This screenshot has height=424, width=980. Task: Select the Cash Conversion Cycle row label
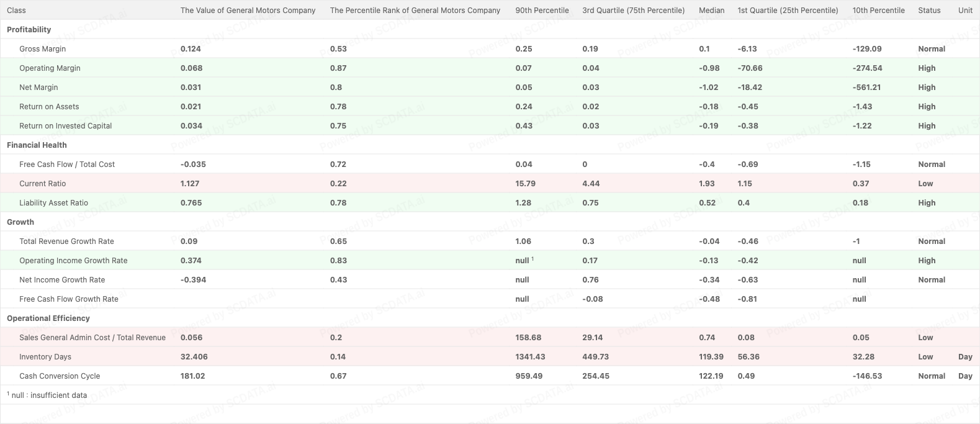click(60, 376)
